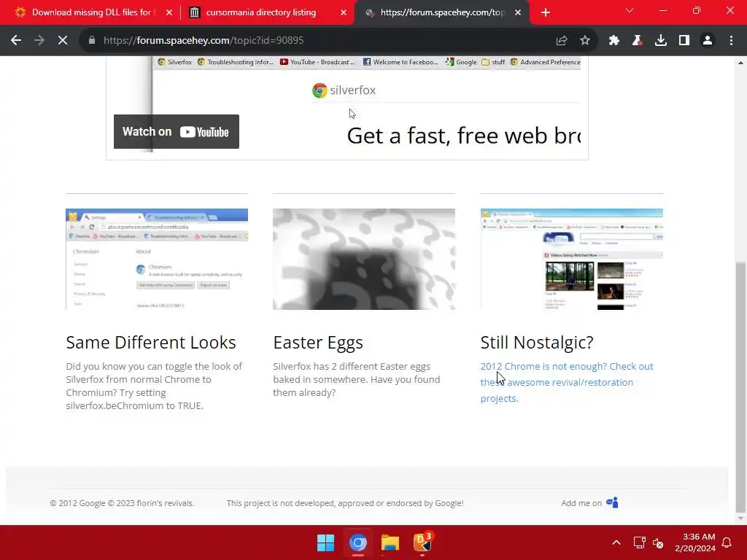Open the Windows Start menu
The width and height of the screenshot is (747, 560).
pyautogui.click(x=326, y=542)
